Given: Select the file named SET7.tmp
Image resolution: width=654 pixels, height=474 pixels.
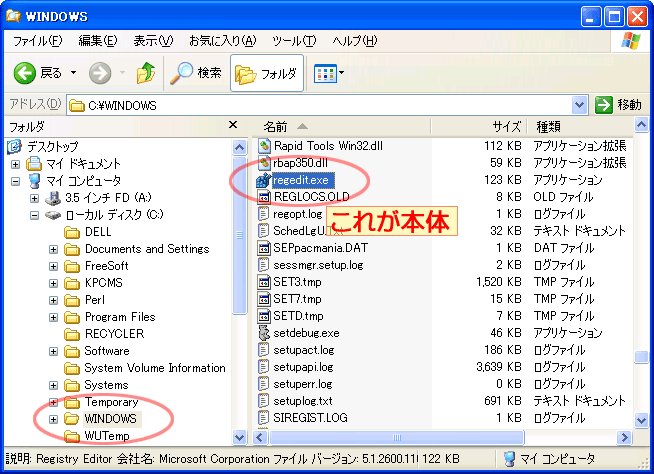Looking at the screenshot, I should (x=297, y=299).
